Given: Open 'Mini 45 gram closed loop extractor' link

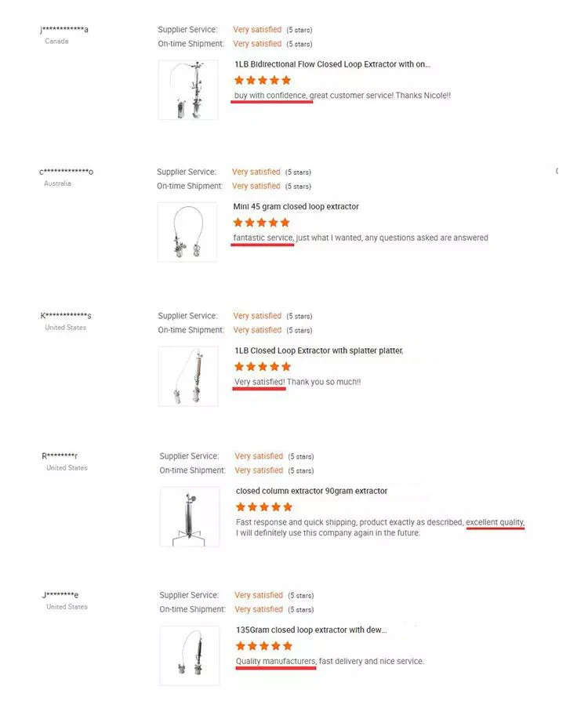Looking at the screenshot, I should point(296,206).
